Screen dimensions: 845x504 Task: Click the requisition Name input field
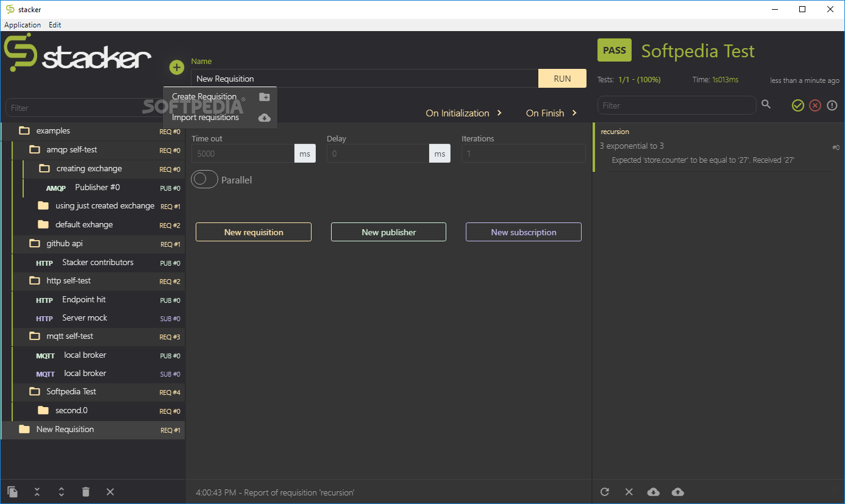click(365, 79)
